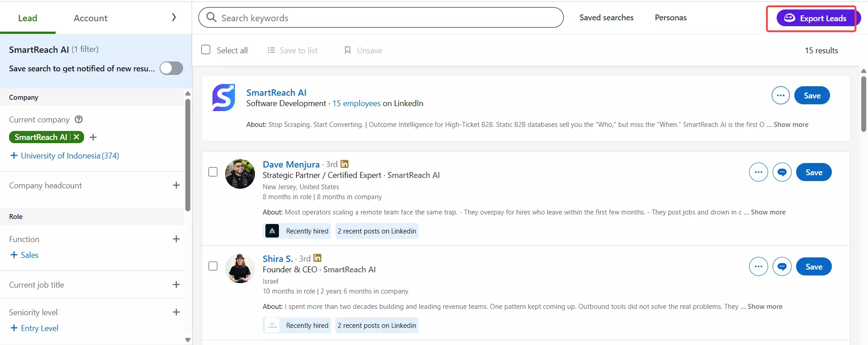The image size is (868, 345).
Task: Open Shira S.'s profile photo
Action: [240, 268]
